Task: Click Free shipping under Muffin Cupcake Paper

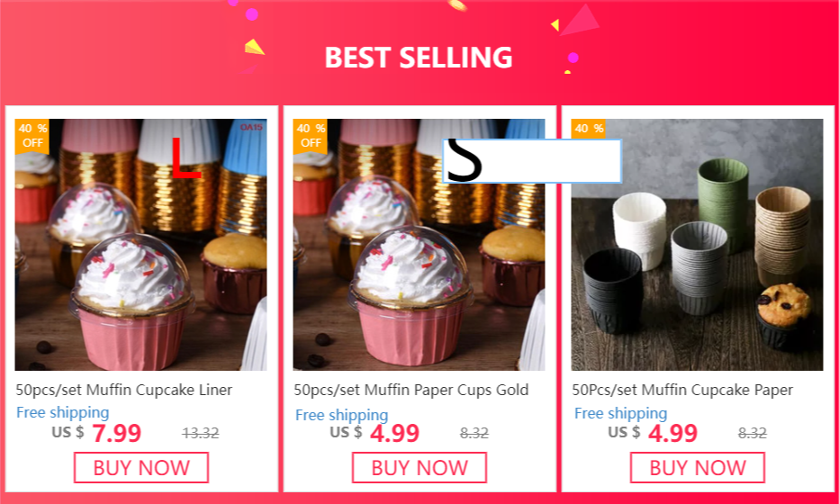Action: 620,413
